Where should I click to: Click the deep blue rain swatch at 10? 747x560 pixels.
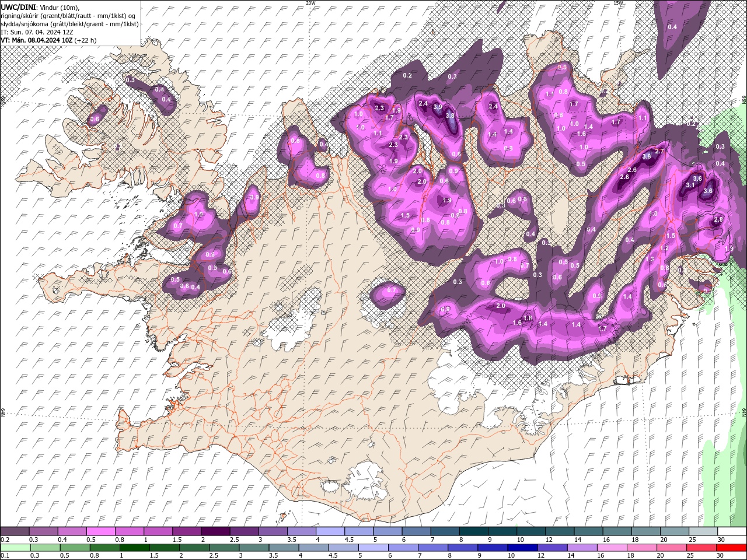pos(523,548)
